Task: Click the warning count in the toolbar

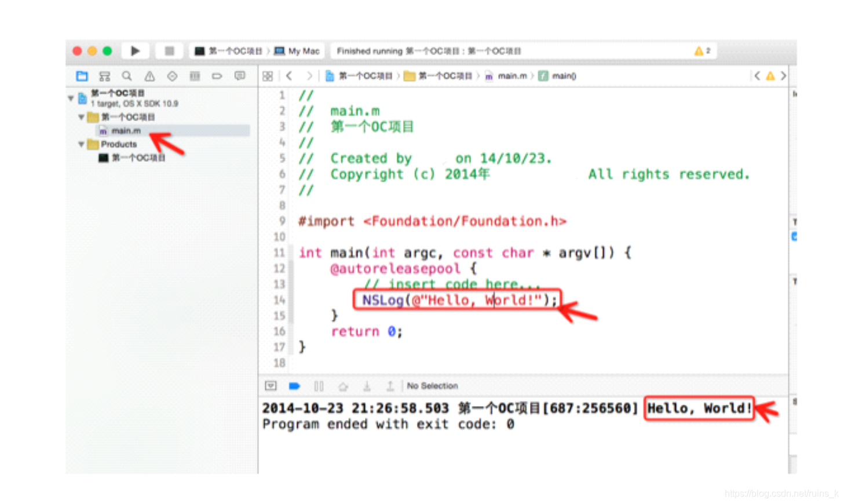Action: pyautogui.click(x=702, y=51)
